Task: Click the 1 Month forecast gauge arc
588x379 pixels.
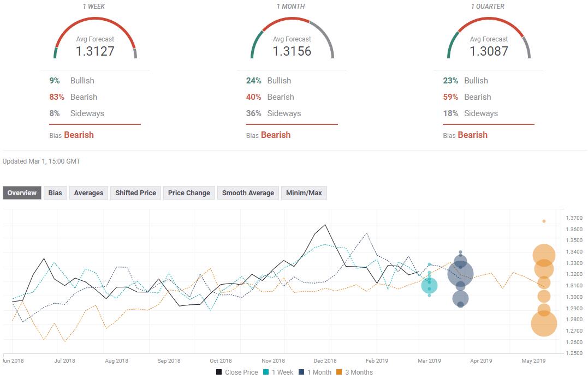Action: pos(292,19)
